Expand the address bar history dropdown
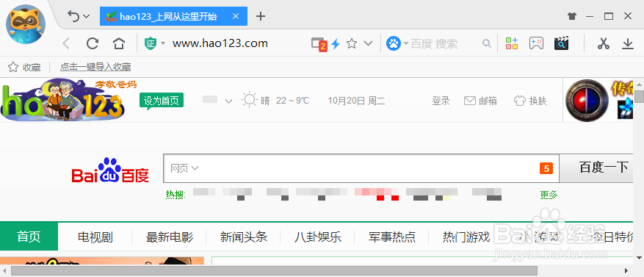 pos(369,43)
